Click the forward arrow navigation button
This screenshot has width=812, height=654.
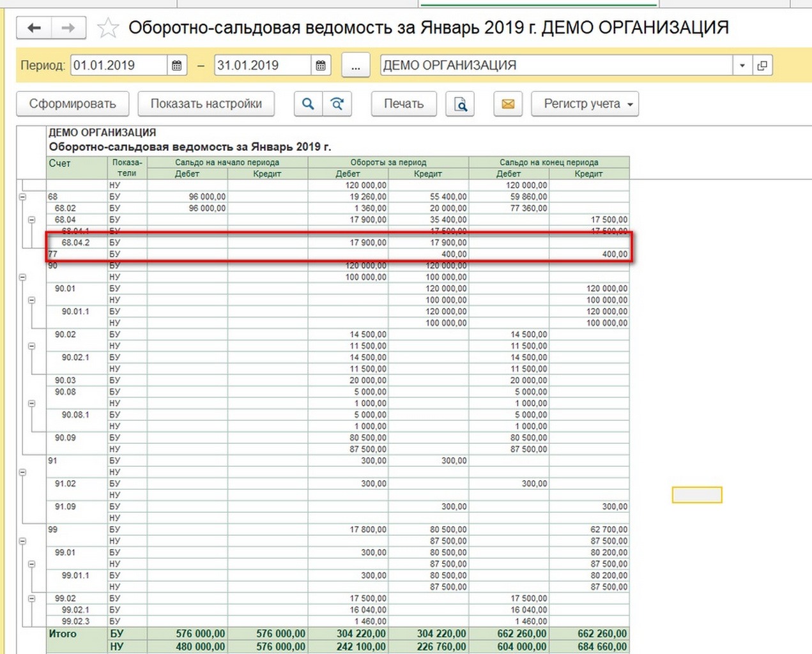(68, 28)
